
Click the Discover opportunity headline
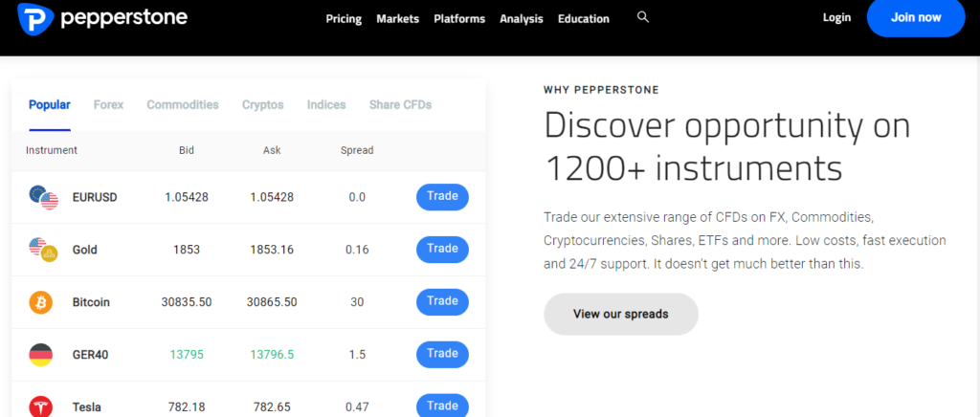(x=727, y=146)
